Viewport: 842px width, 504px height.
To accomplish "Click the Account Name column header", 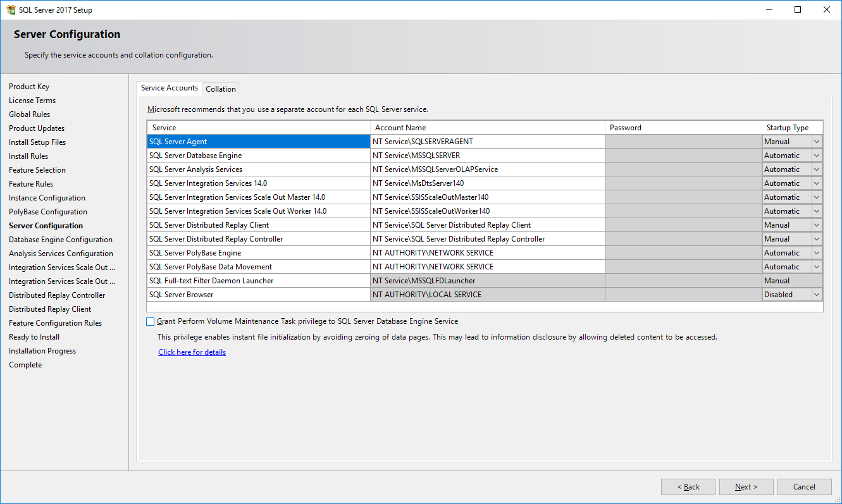I will click(488, 128).
